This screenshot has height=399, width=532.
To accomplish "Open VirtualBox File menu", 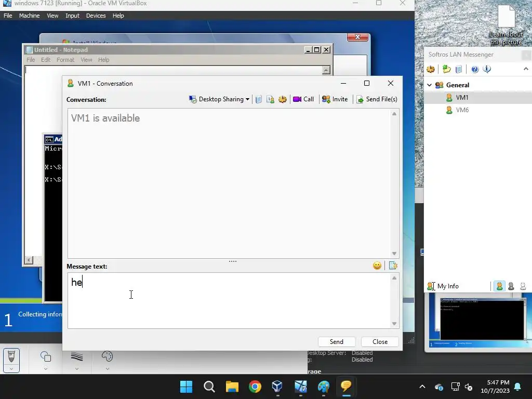I will (x=8, y=16).
